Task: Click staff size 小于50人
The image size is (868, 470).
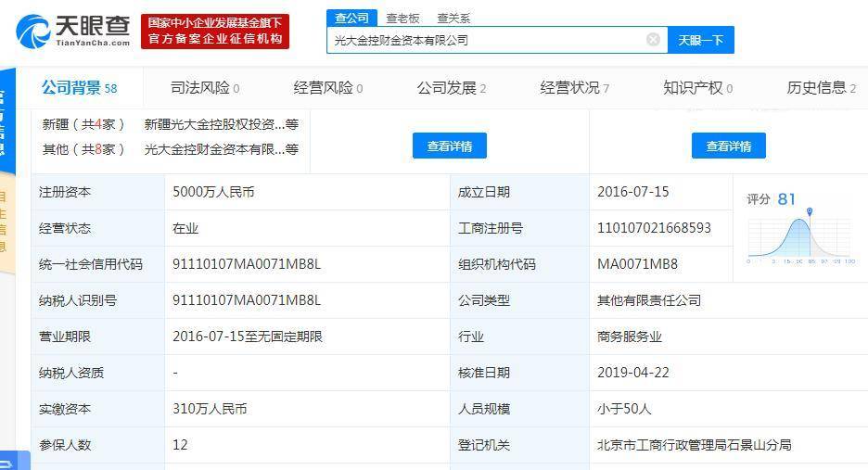Action: (624, 409)
